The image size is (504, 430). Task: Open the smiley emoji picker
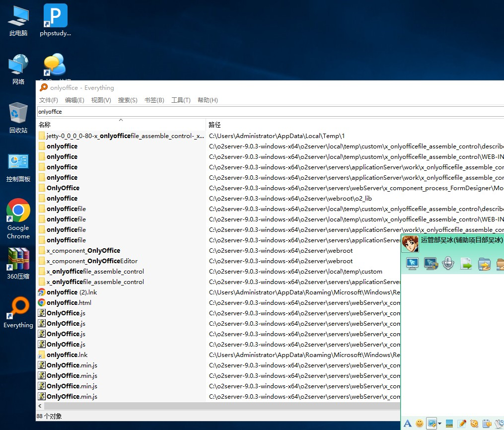(420, 424)
